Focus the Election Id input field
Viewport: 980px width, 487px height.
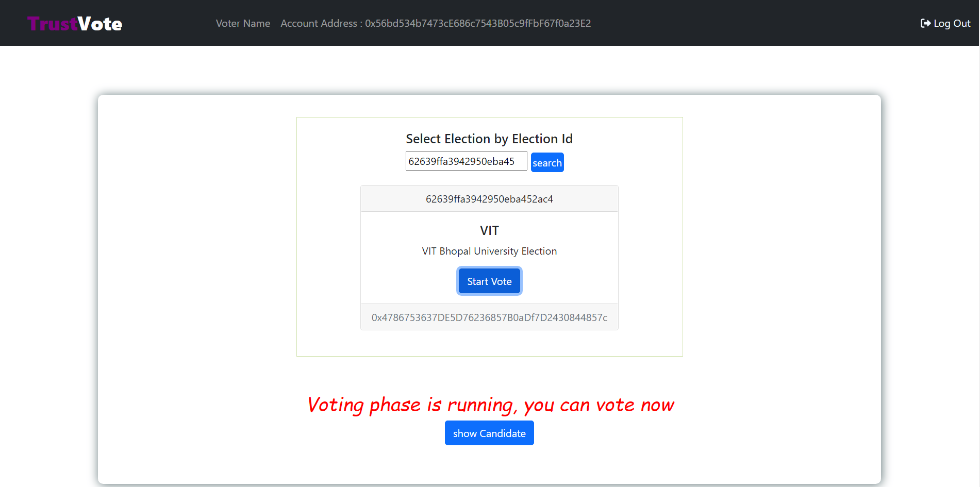466,161
